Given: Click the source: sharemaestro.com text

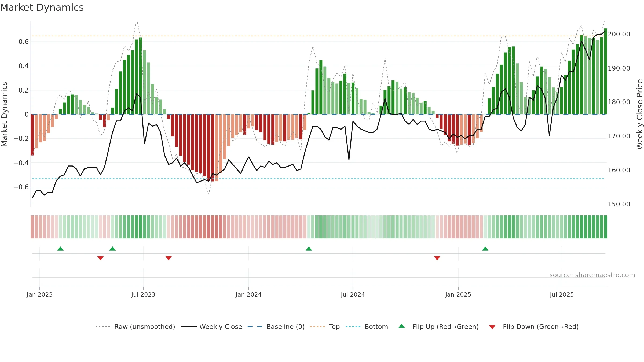Looking at the screenshot, I should tap(592, 275).
